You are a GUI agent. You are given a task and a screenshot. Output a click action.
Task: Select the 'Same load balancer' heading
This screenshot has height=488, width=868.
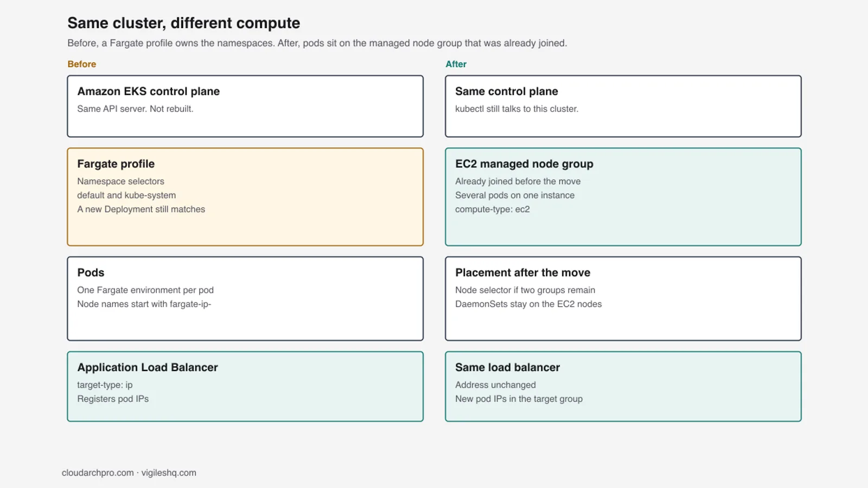[507, 367]
